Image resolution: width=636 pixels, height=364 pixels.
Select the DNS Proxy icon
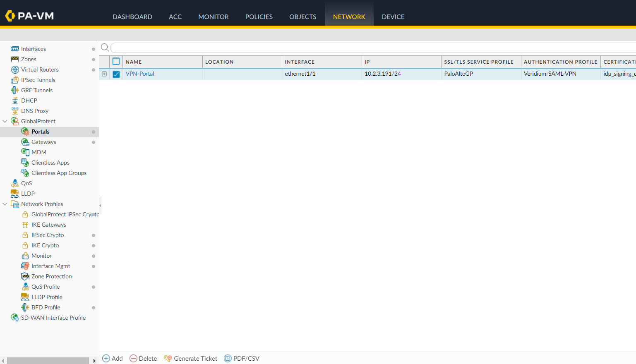15,111
